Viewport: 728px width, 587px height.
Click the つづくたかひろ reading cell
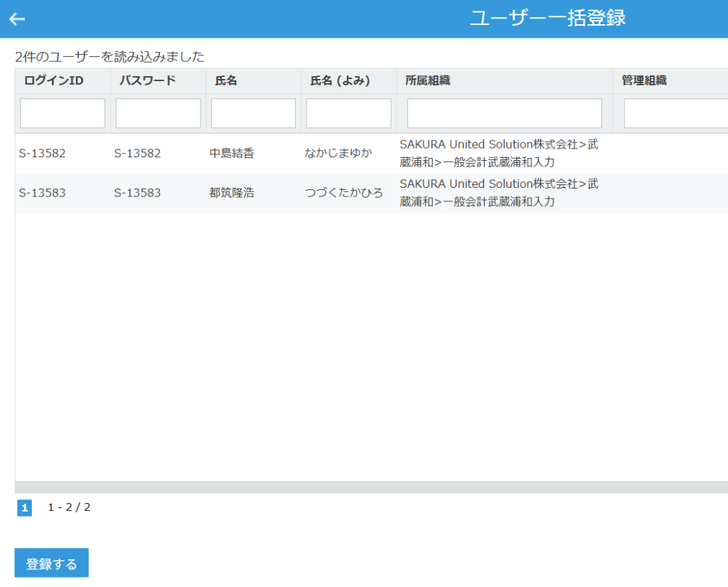pyautogui.click(x=343, y=193)
